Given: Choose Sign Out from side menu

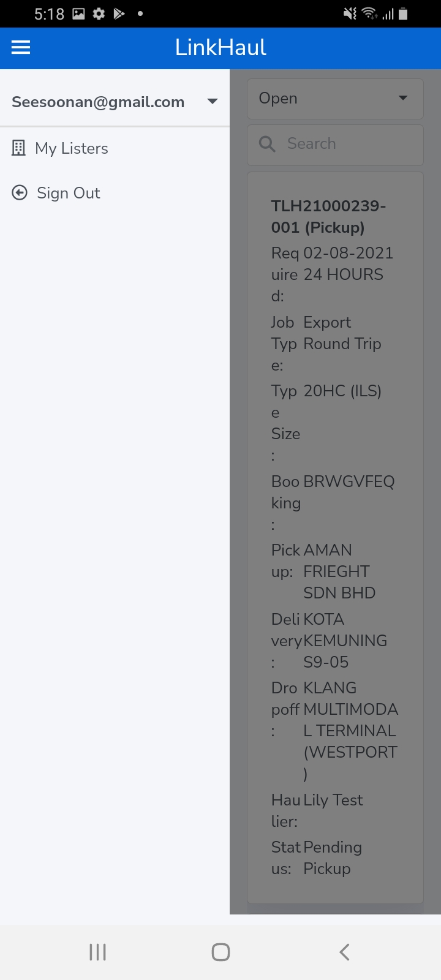Looking at the screenshot, I should (69, 193).
